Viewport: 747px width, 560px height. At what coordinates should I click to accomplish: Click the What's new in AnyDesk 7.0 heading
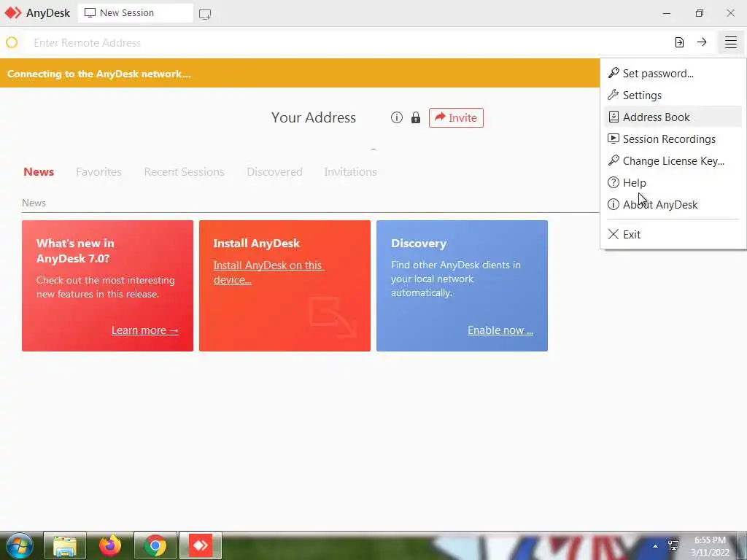(75, 251)
